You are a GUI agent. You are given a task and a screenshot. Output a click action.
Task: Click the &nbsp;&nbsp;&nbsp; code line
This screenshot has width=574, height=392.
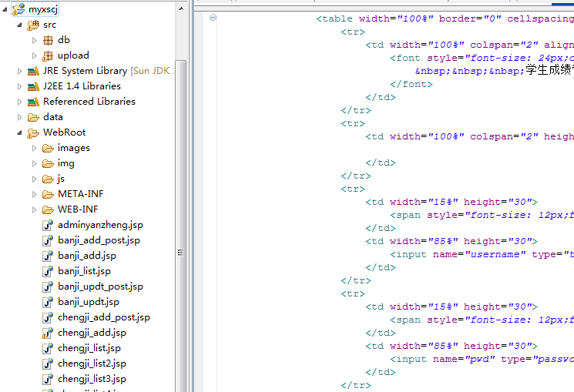(x=494, y=70)
